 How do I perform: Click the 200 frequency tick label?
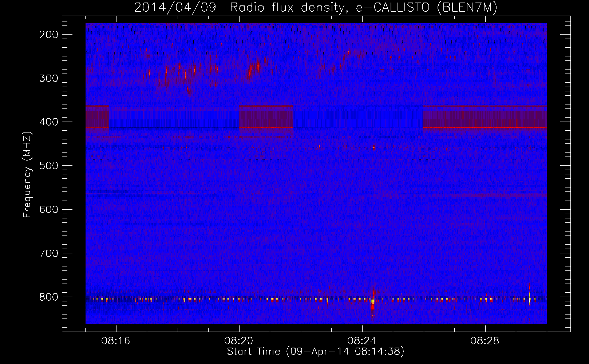[49, 35]
